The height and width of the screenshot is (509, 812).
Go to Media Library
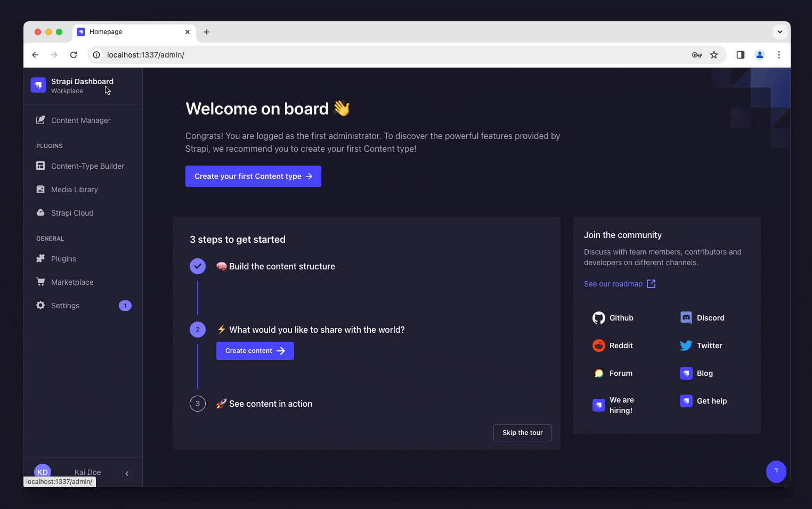[x=74, y=190]
